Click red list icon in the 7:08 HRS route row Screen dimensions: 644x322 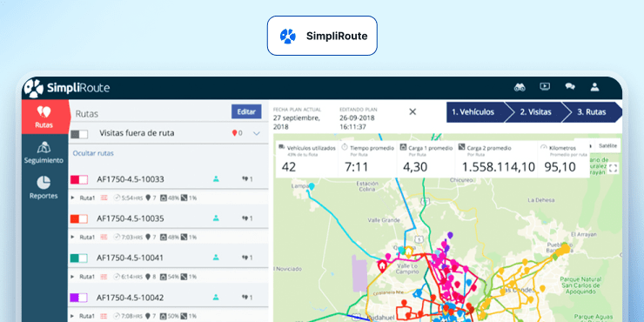104,316
